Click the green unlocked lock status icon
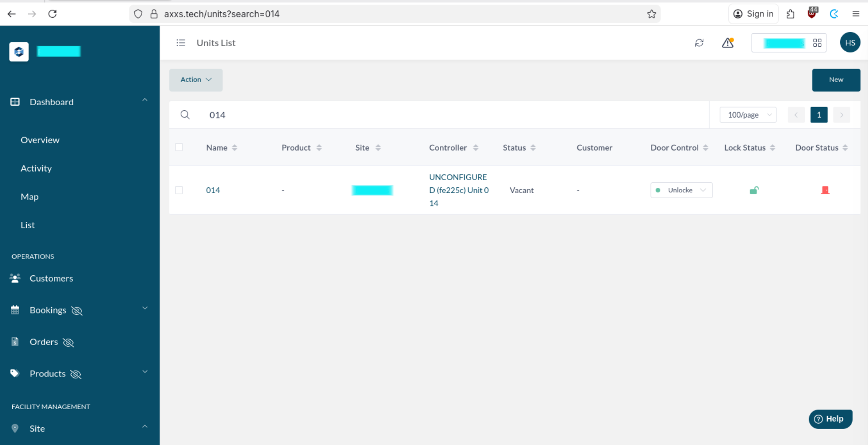Viewport: 868px width, 445px height. [x=754, y=190]
